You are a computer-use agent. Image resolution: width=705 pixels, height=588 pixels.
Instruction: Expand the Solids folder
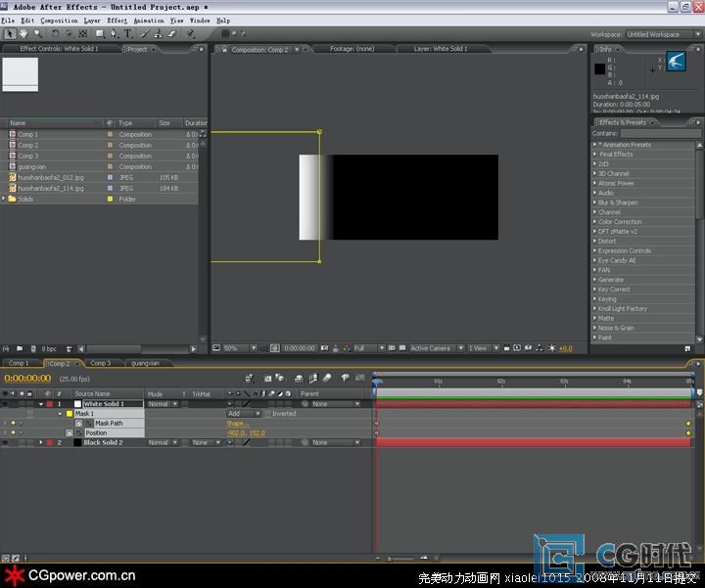tap(4, 199)
